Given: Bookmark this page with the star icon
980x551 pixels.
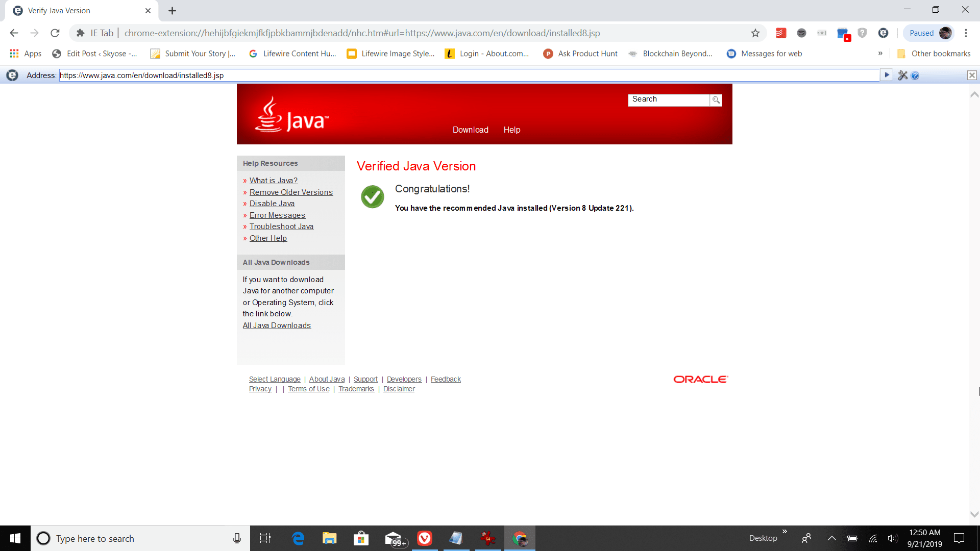Looking at the screenshot, I should [x=755, y=33].
